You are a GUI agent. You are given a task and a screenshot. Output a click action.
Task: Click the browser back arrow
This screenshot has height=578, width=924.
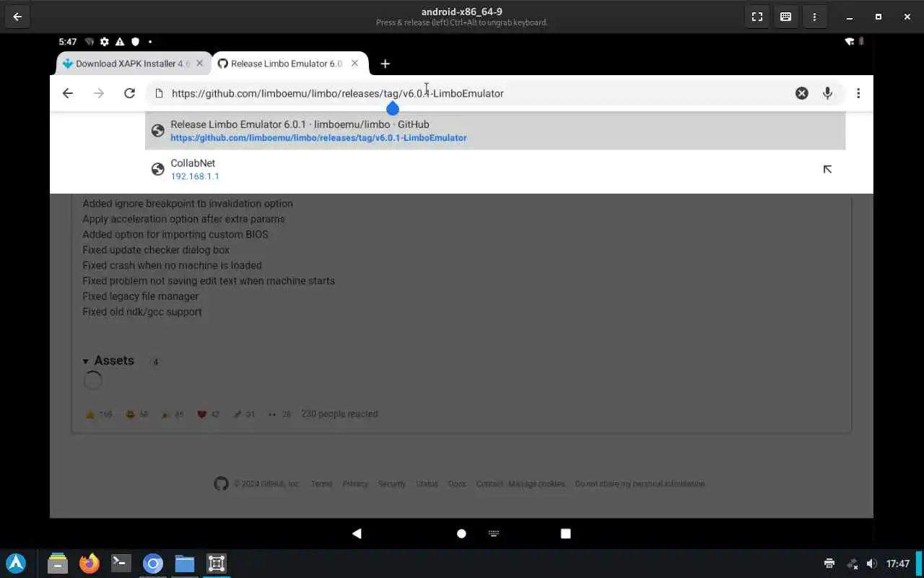[x=68, y=93]
